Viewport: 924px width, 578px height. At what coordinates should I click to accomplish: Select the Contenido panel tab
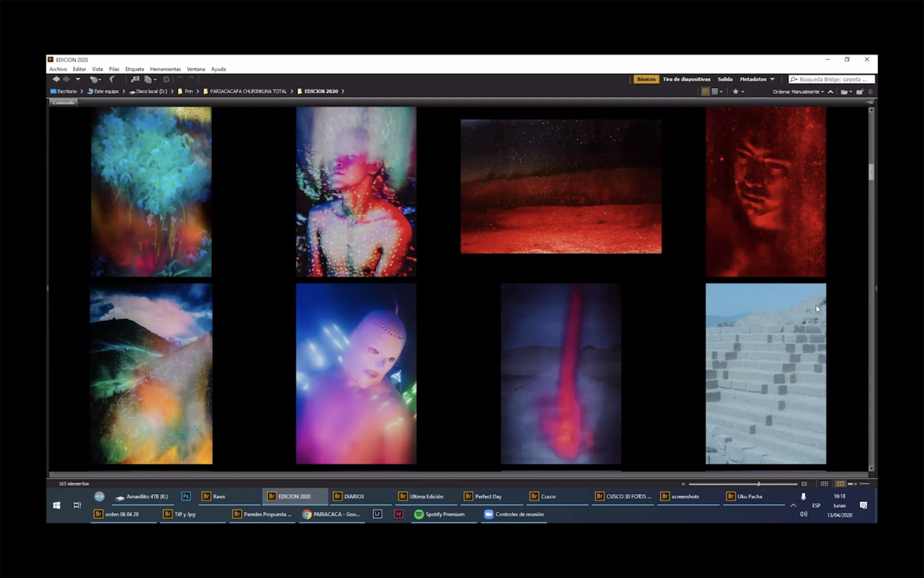(x=63, y=102)
